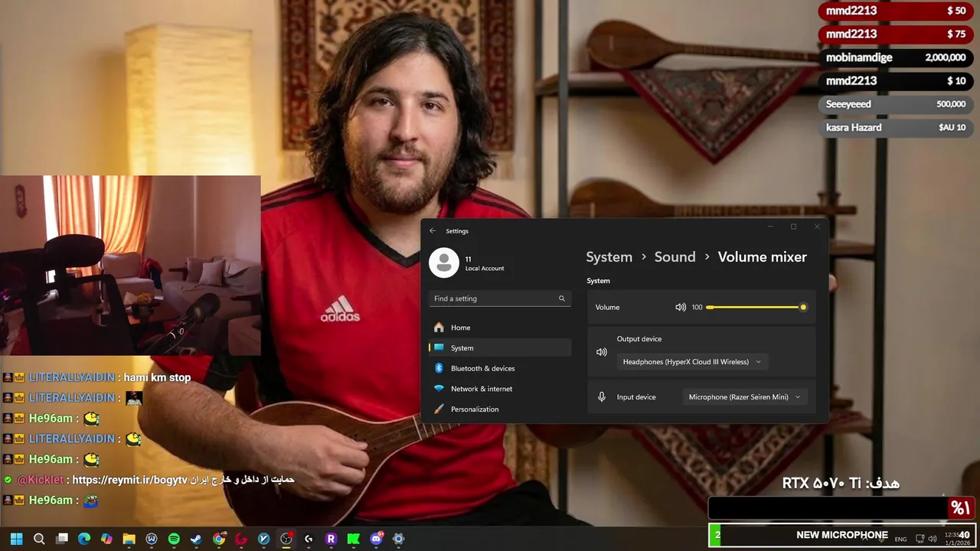The width and height of the screenshot is (980, 551).
Task: Open the Input device dropdown (Razer Seiren Mini)
Action: tap(744, 397)
